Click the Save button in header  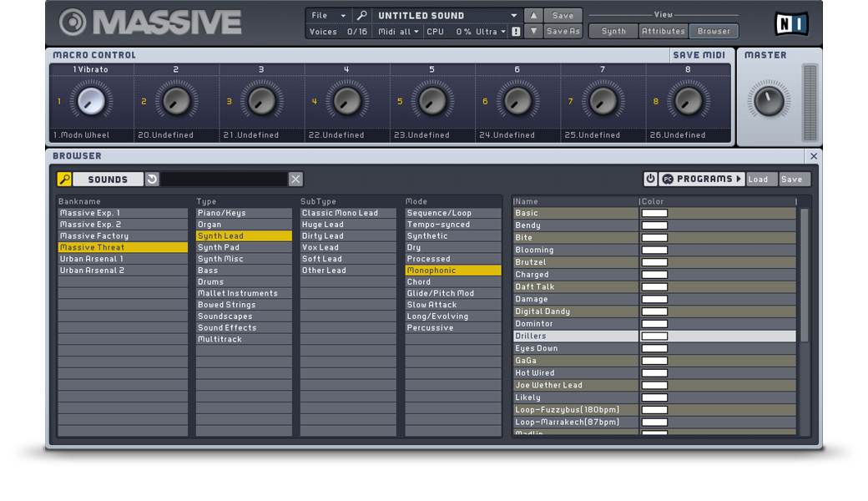click(563, 16)
